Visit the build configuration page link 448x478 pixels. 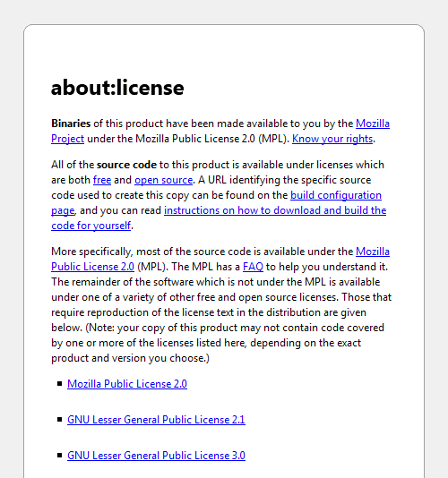coord(336,195)
